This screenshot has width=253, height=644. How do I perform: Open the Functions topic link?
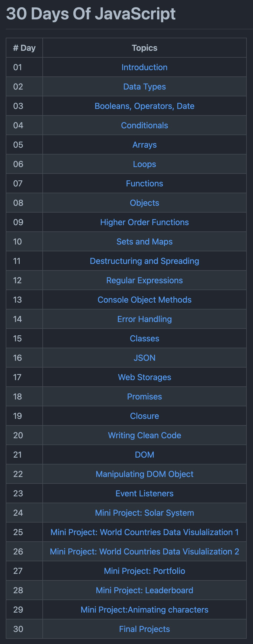[144, 184]
